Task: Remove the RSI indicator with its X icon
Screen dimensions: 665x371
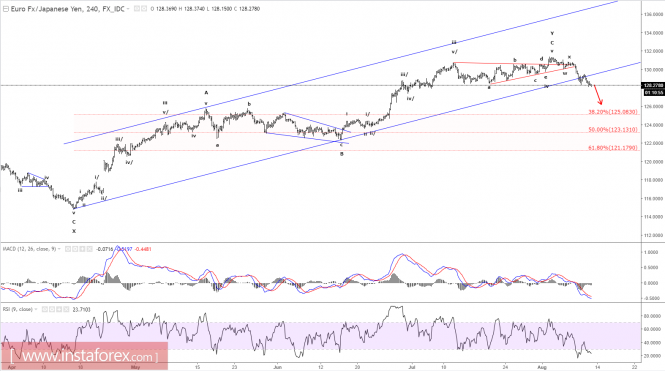Action: (66, 310)
